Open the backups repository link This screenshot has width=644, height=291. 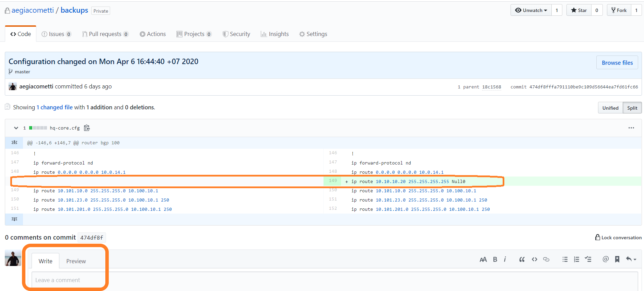74,10
